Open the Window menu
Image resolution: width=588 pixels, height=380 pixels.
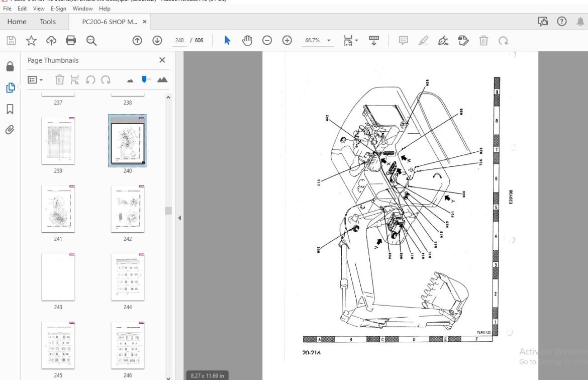82,8
